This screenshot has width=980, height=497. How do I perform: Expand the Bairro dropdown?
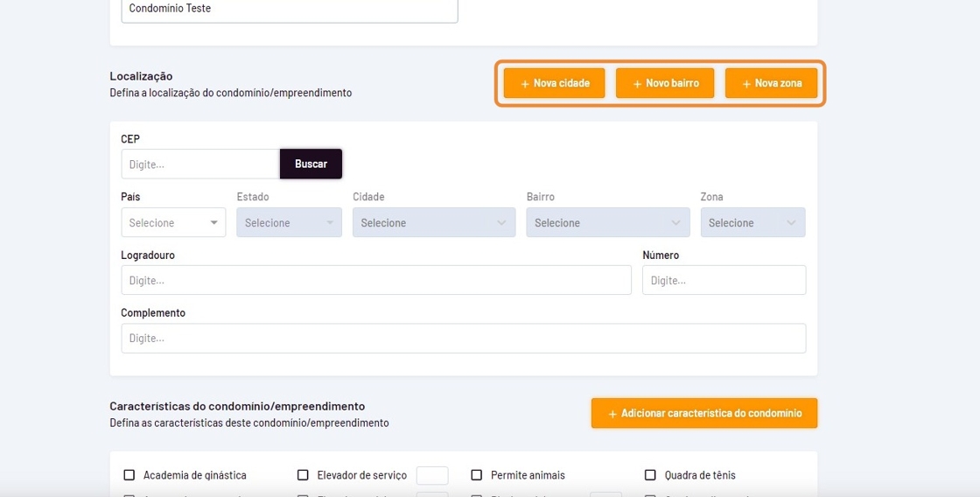click(x=607, y=223)
